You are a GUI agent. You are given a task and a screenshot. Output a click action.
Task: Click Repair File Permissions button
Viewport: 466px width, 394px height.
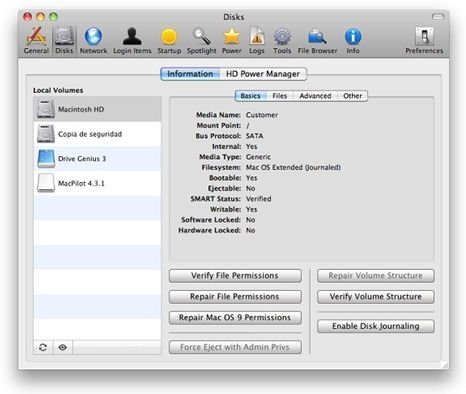pyautogui.click(x=235, y=297)
